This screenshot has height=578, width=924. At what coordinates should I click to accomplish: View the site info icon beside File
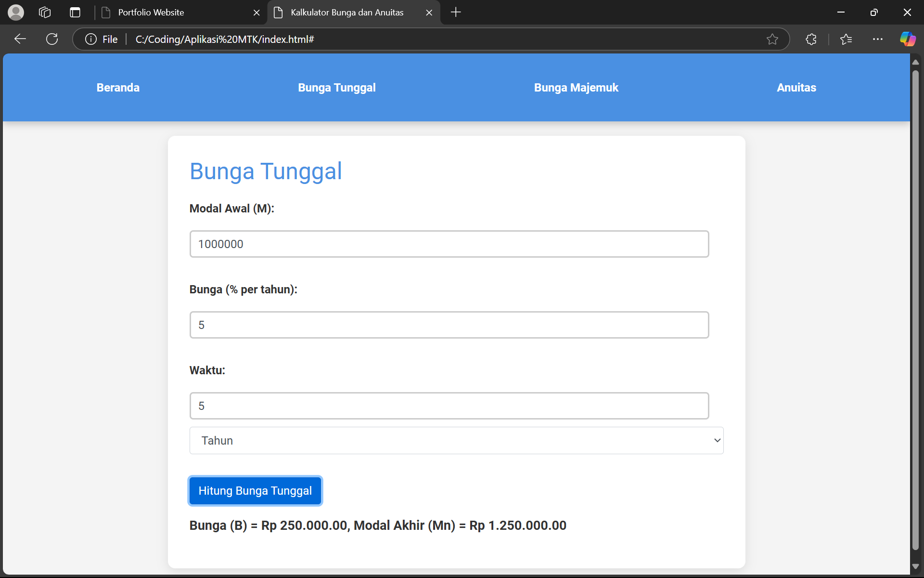pyautogui.click(x=91, y=39)
